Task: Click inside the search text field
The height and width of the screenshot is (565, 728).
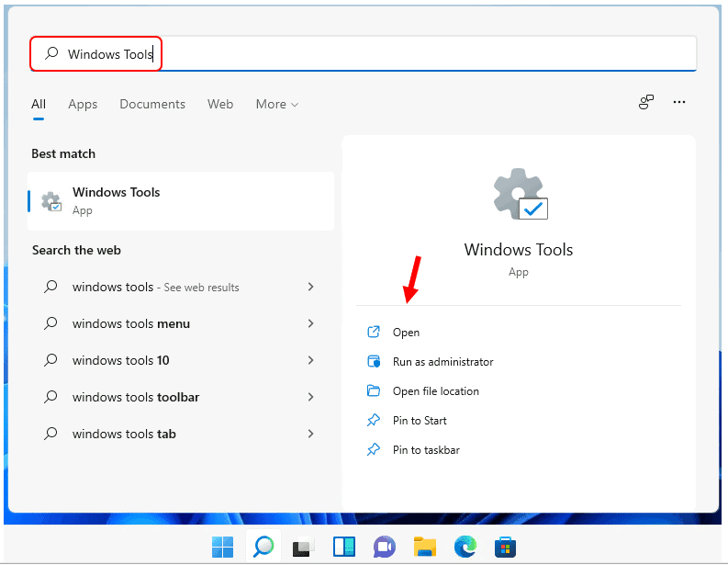Action: click(363, 53)
